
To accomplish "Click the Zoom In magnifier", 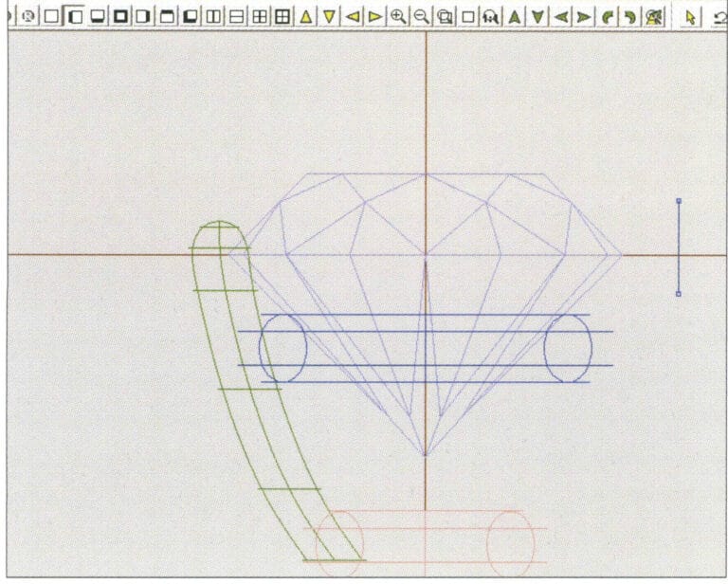I will pyautogui.click(x=398, y=17).
